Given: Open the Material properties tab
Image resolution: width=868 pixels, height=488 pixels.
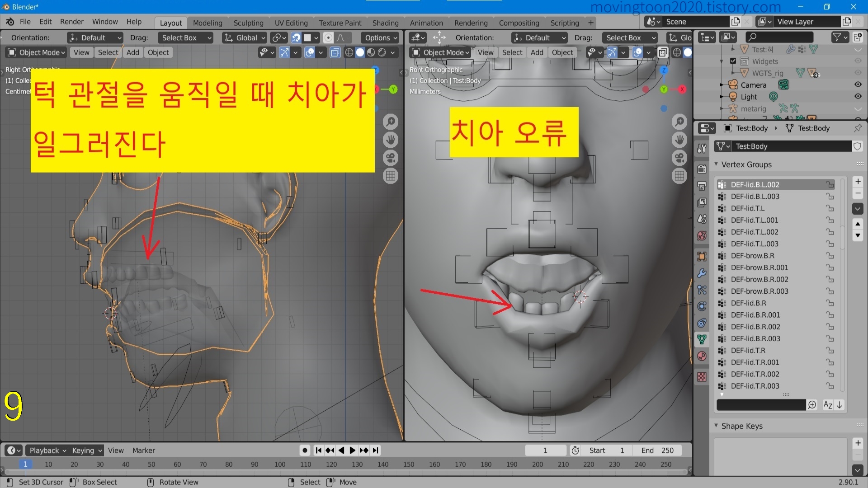Looking at the screenshot, I should click(702, 356).
